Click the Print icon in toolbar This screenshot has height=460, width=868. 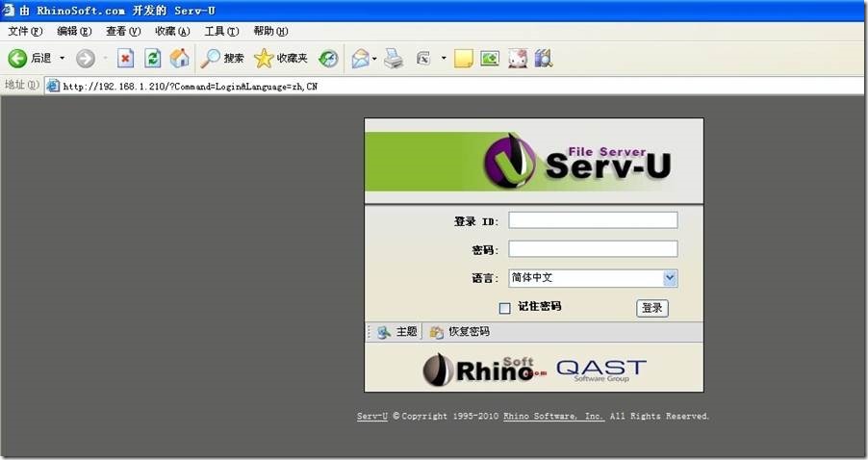pos(394,58)
